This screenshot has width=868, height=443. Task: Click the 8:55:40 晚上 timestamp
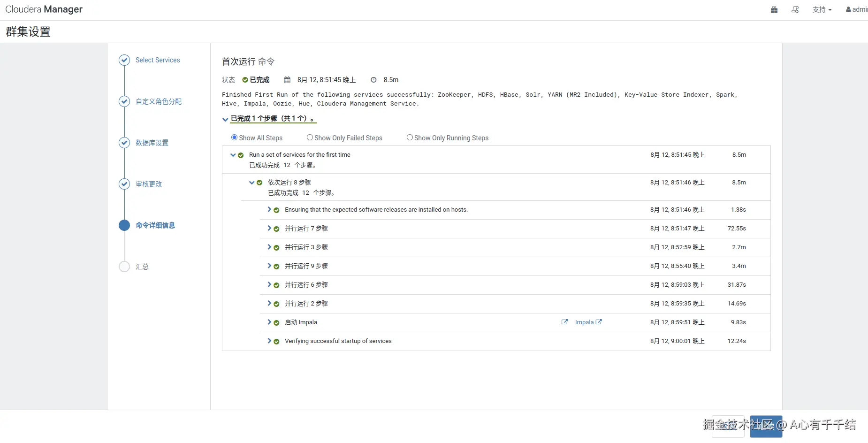pos(678,266)
